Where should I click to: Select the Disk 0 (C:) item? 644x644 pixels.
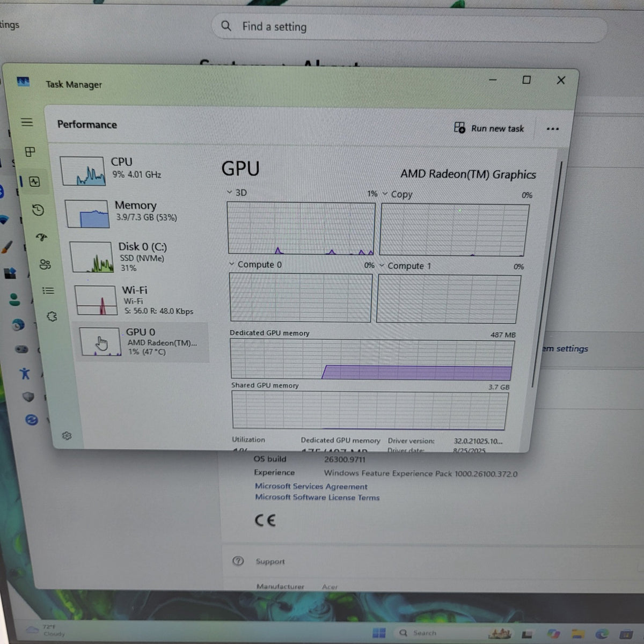(138, 257)
